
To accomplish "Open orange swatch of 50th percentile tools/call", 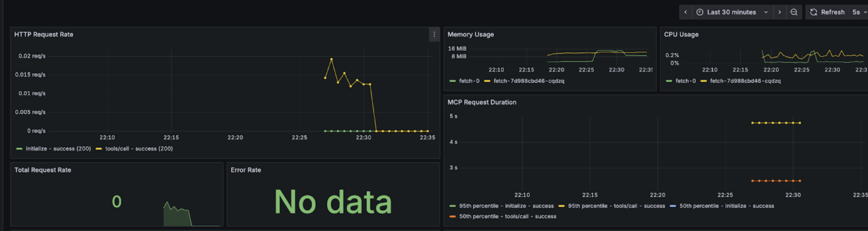I will pyautogui.click(x=453, y=217).
